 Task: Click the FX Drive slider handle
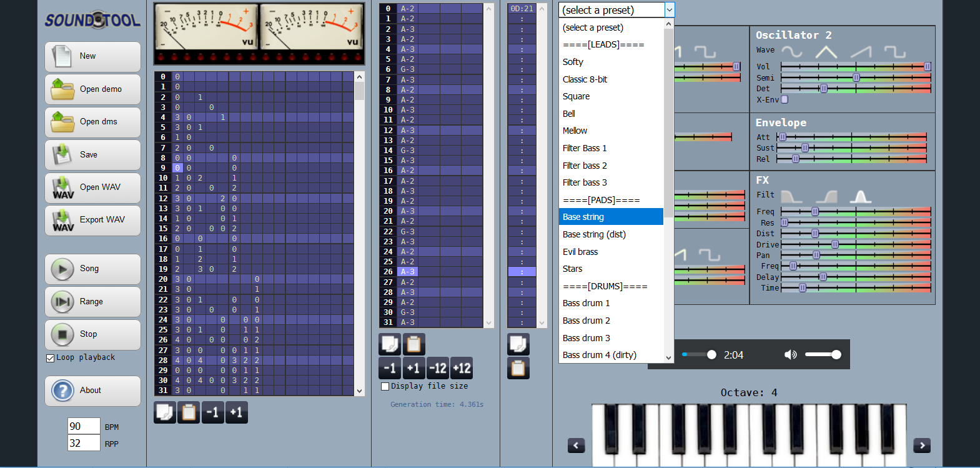point(835,244)
